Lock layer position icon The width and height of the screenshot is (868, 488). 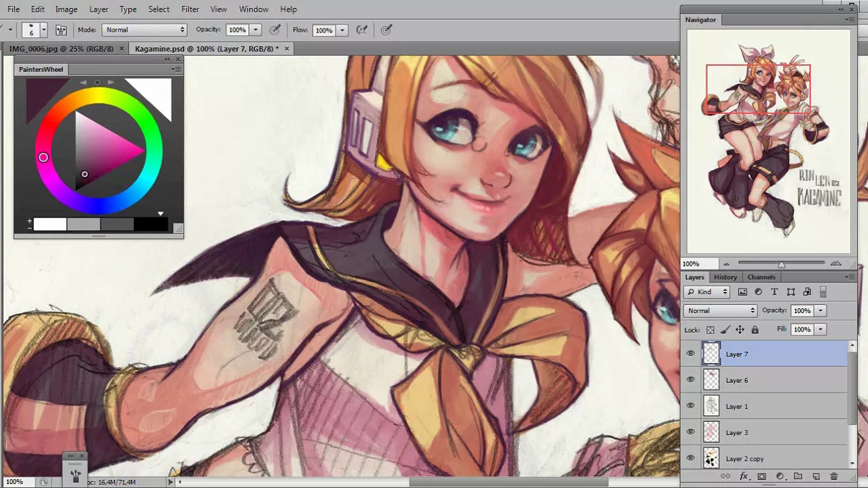click(x=740, y=330)
